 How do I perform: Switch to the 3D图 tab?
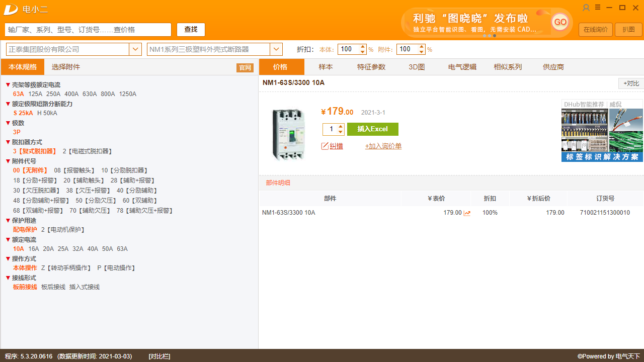click(416, 66)
